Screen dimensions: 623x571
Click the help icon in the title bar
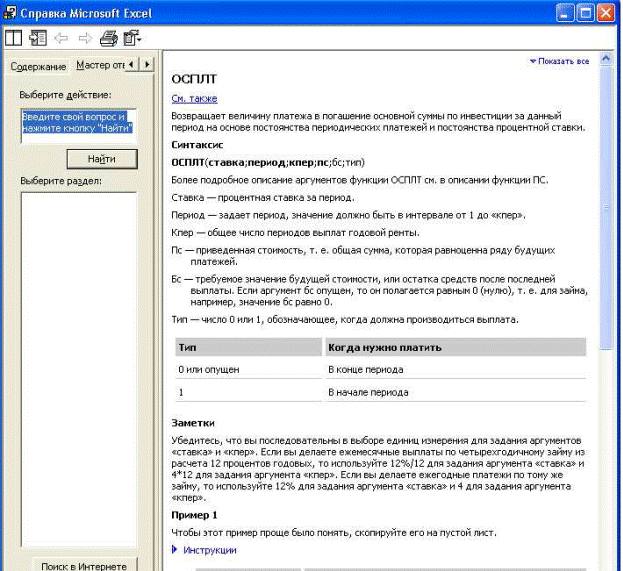coord(9,13)
